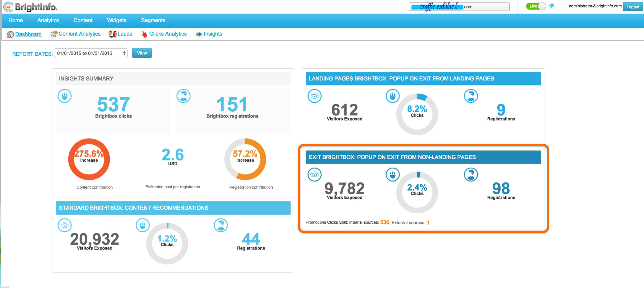This screenshot has height=288, width=644.
Task: Click the Exit Brightbox panel header
Action: click(x=423, y=157)
